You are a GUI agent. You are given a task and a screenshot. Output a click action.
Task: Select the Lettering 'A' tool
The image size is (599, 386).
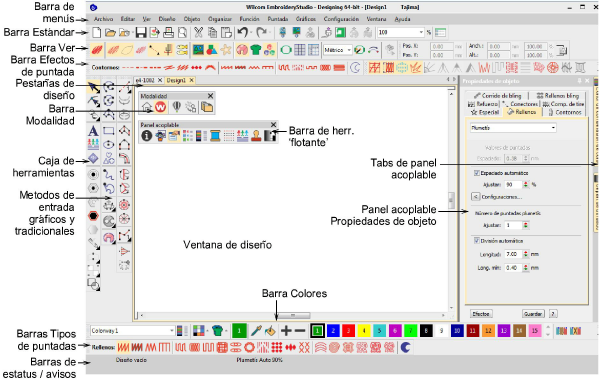[93, 131]
